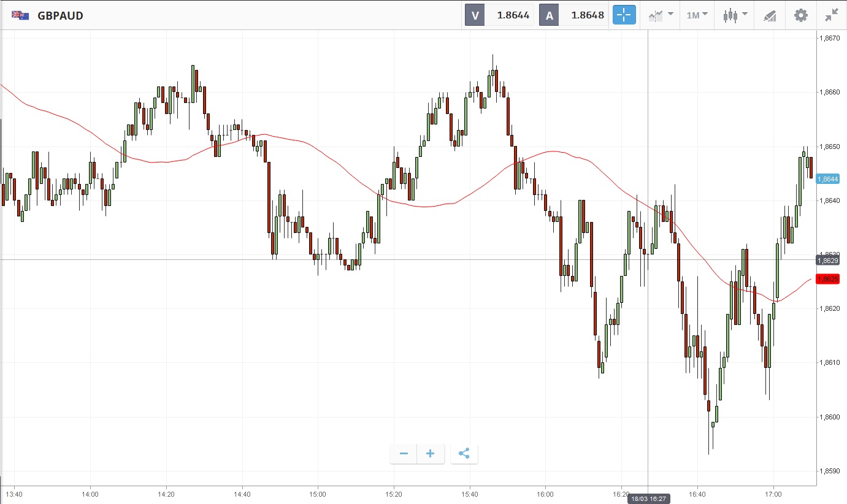847x504 pixels.
Task: Click the 18/03 16:27 time marker
Action: click(648, 498)
